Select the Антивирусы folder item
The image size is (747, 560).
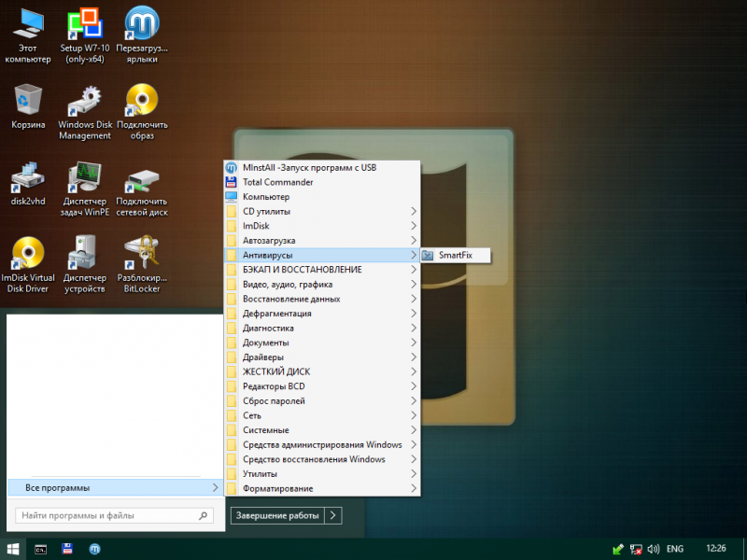pos(322,255)
